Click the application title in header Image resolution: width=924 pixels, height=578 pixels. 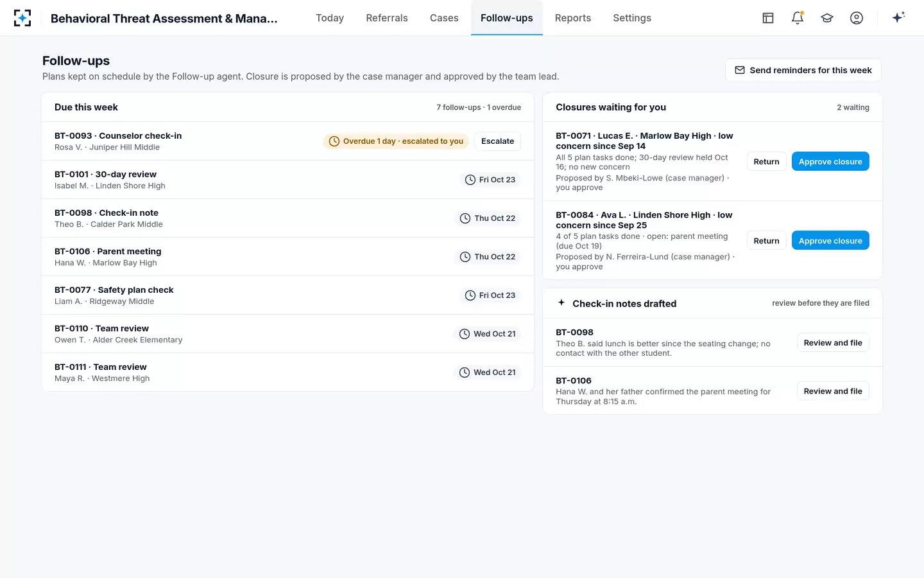click(x=164, y=18)
